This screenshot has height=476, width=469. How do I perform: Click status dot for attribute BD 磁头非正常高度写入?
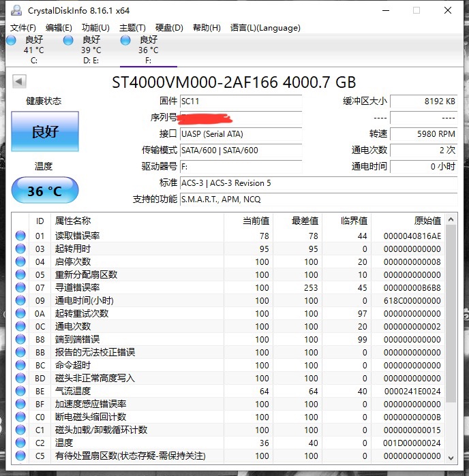point(20,378)
